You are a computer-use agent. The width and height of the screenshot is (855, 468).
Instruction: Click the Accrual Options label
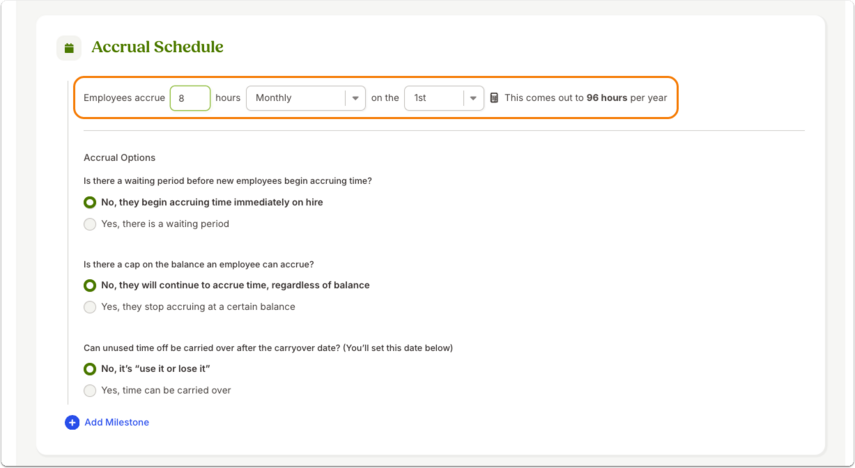(x=119, y=158)
